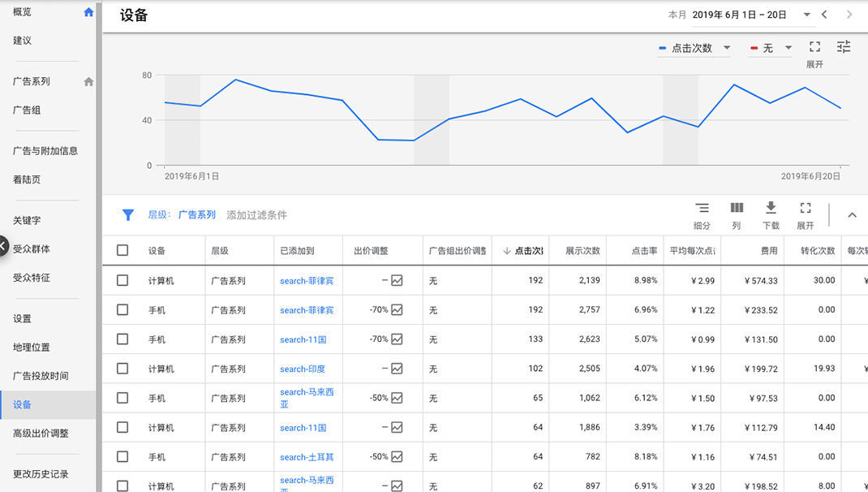The height and width of the screenshot is (492, 868).
Task: Click the blue filter funnel icon
Action: click(x=127, y=215)
